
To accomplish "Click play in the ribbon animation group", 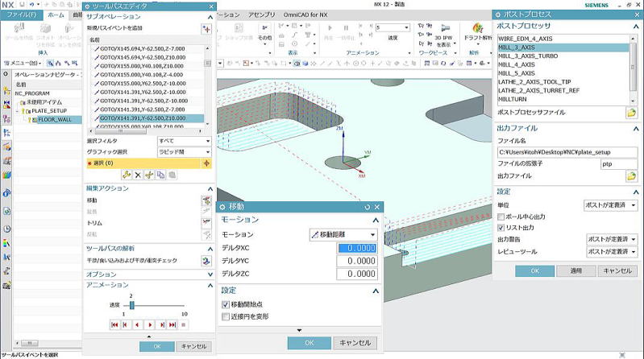I will click(x=330, y=28).
